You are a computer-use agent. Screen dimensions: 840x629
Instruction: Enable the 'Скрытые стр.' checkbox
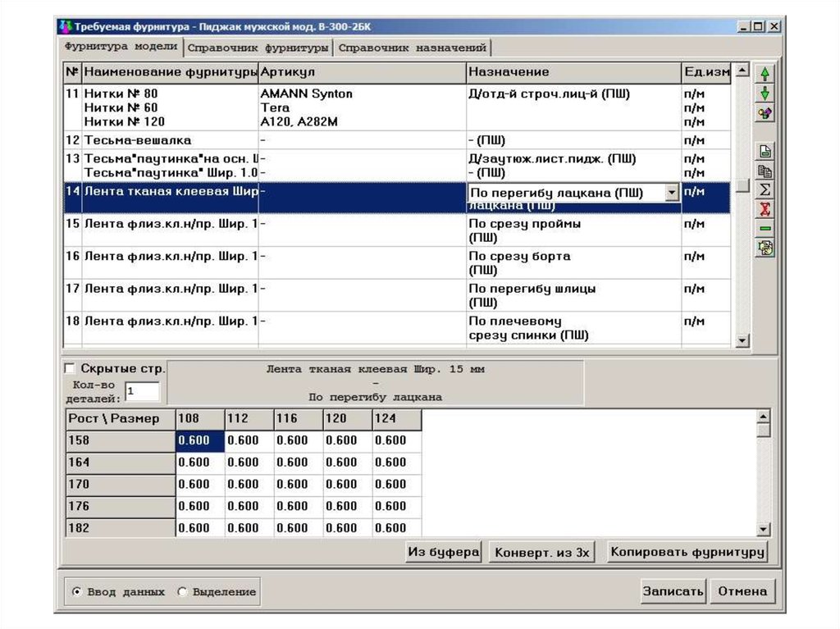pos(70,368)
